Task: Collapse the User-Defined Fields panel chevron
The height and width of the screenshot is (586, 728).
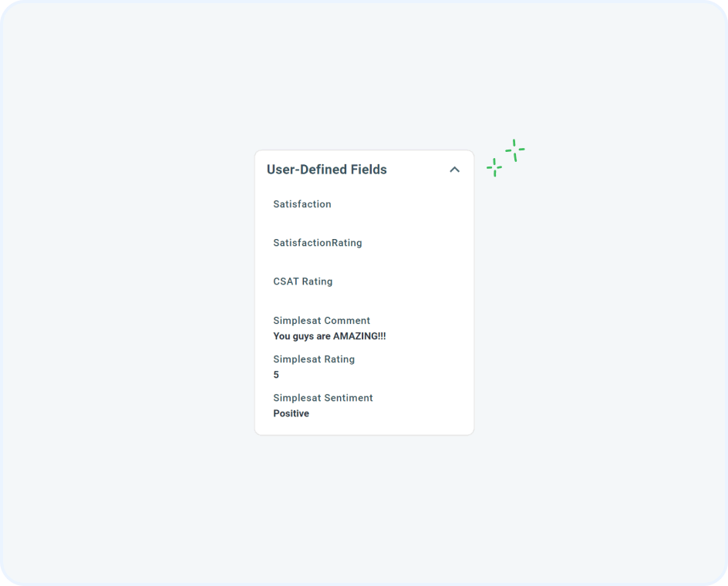Action: coord(454,170)
